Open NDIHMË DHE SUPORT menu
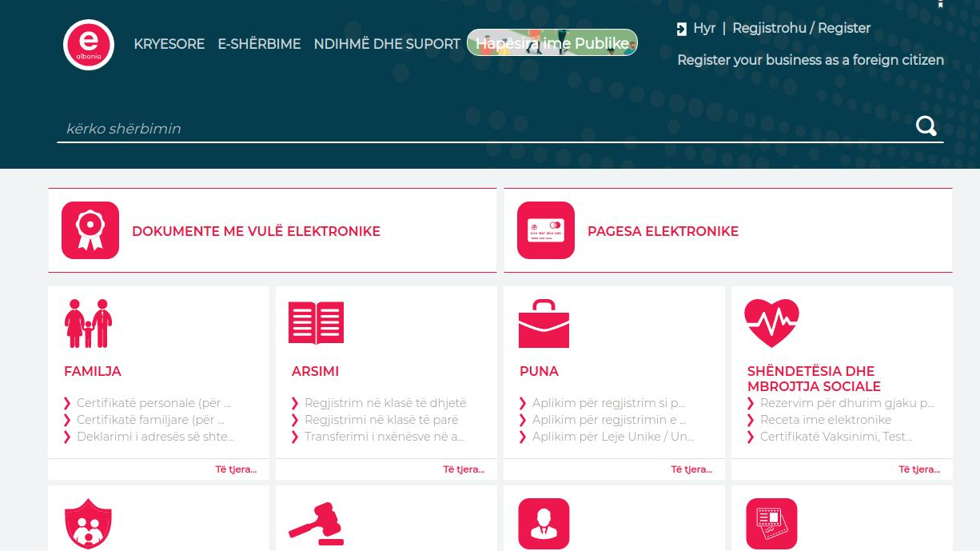This screenshot has height=551, width=980. (x=387, y=44)
